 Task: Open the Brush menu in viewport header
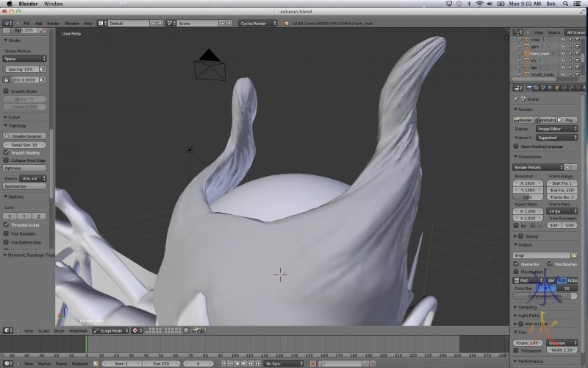(x=59, y=330)
